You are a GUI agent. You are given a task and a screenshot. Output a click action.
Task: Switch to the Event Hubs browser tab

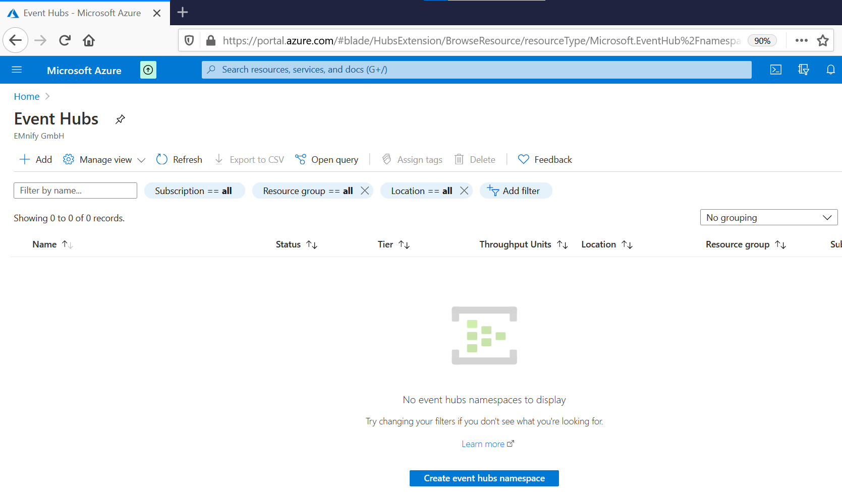click(x=81, y=13)
